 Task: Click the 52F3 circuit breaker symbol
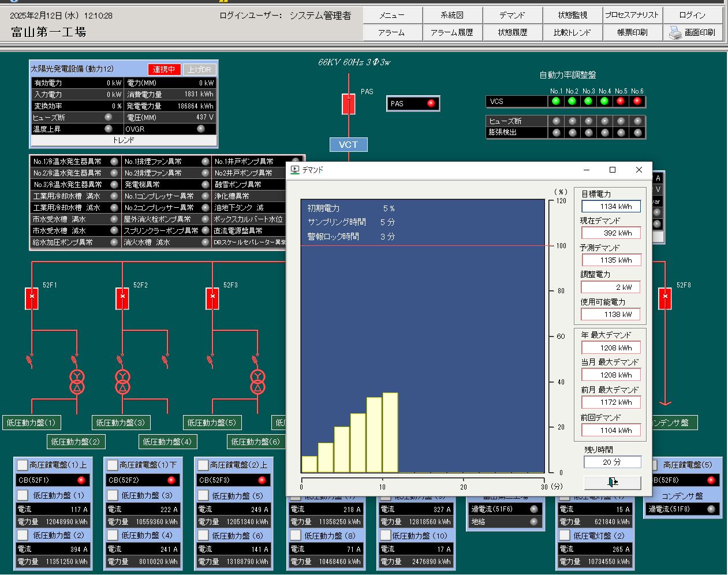(x=212, y=298)
